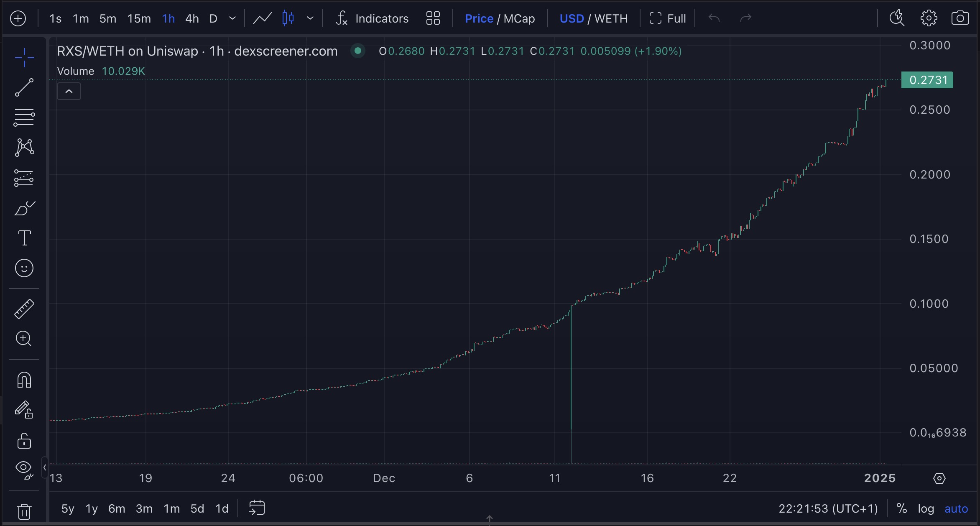Click the RXS/WETH on Uniswap title

pos(197,51)
